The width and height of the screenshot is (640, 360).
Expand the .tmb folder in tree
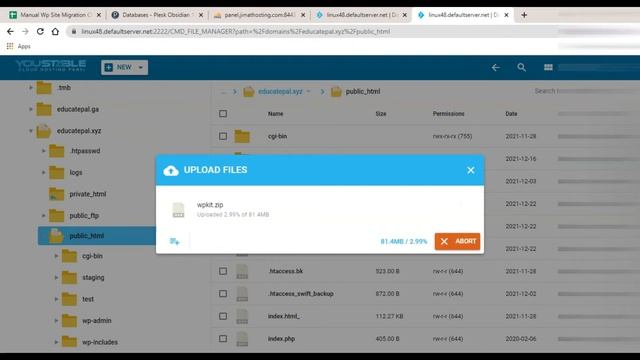point(31,87)
